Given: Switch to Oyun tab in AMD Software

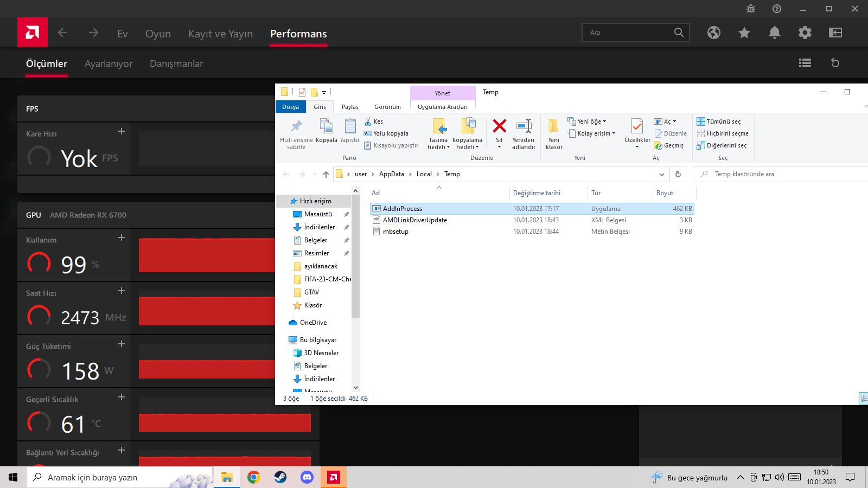Looking at the screenshot, I should click(158, 34).
